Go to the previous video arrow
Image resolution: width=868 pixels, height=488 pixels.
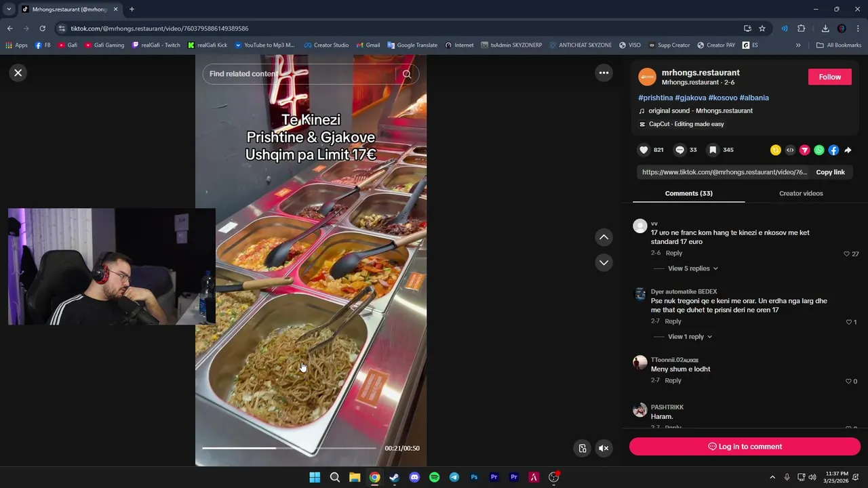[604, 237]
